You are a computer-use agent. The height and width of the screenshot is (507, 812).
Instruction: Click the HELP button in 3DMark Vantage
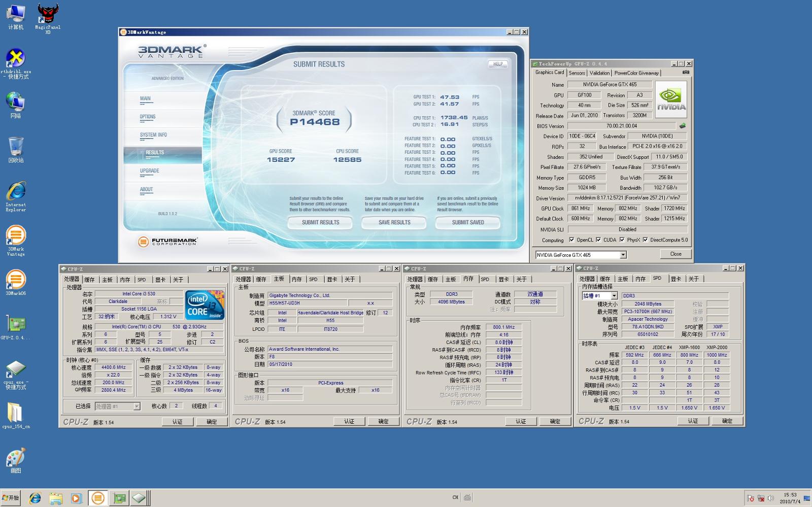(x=498, y=64)
